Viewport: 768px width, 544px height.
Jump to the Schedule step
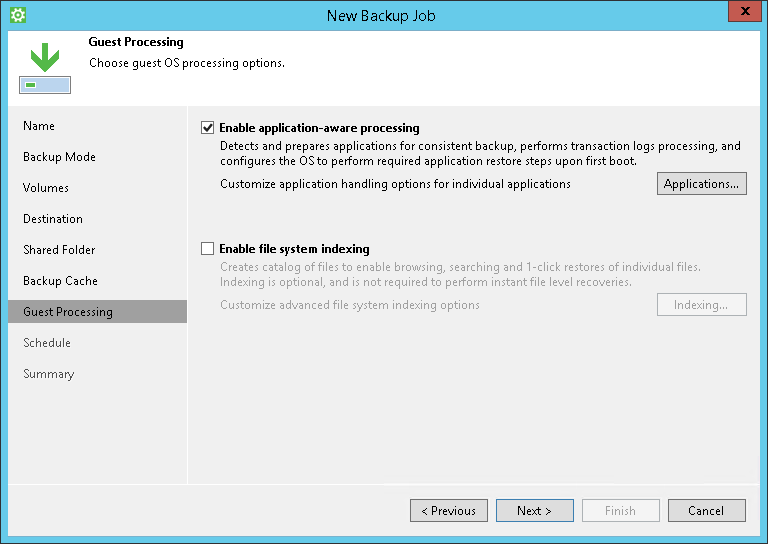click(47, 343)
